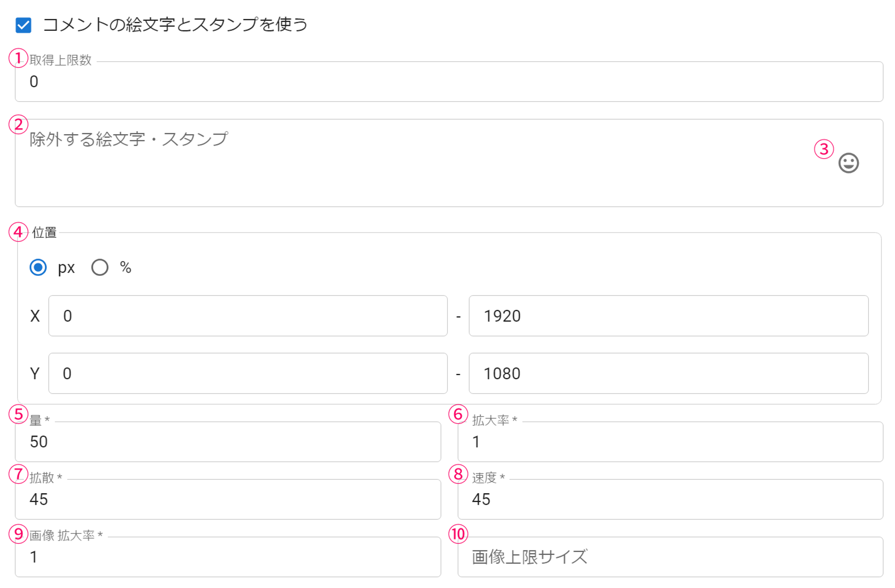The width and height of the screenshot is (895, 588).
Task: Click the 位置 group label
Action: point(44,233)
